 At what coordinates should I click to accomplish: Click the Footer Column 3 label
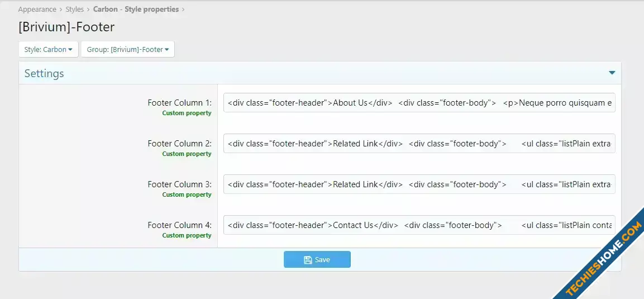tap(180, 184)
